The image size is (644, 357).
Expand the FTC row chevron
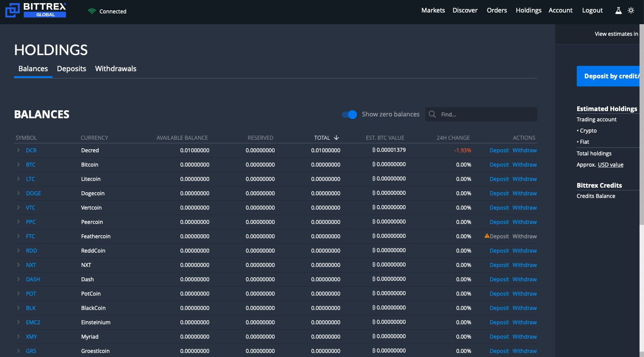click(x=18, y=236)
